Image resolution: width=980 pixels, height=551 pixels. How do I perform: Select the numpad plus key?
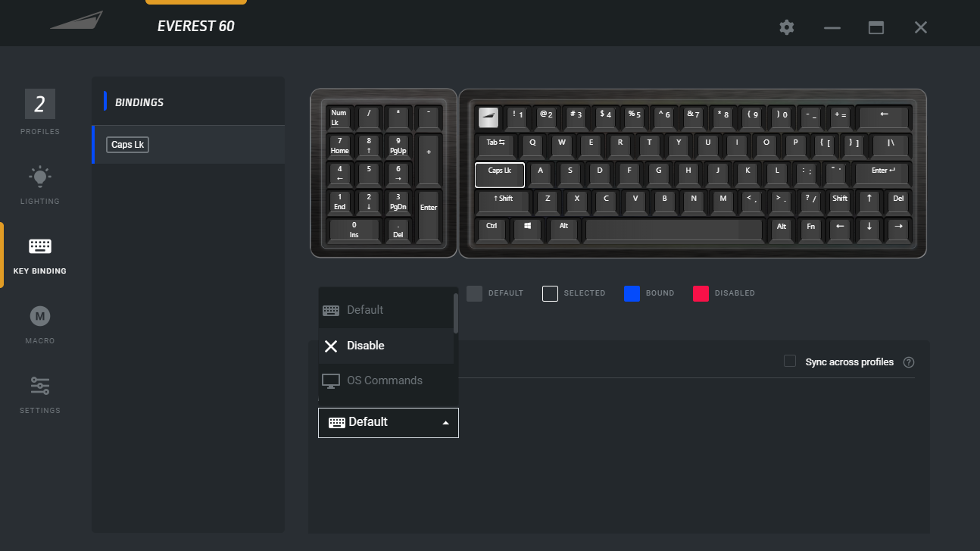pyautogui.click(x=429, y=159)
